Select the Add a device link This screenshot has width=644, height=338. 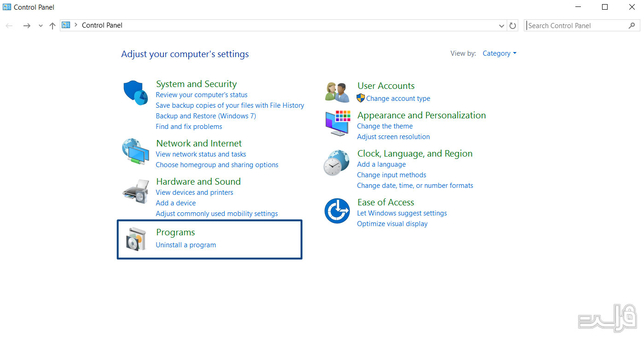tap(176, 203)
